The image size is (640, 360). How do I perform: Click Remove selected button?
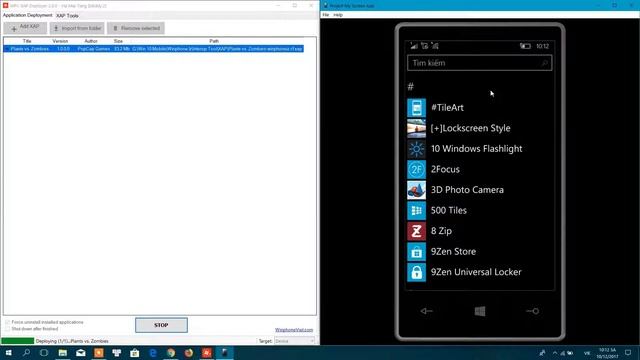(136, 28)
